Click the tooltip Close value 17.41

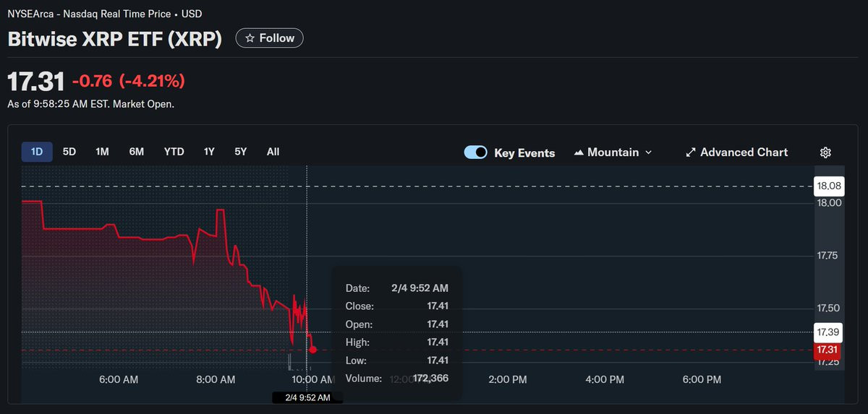(438, 306)
